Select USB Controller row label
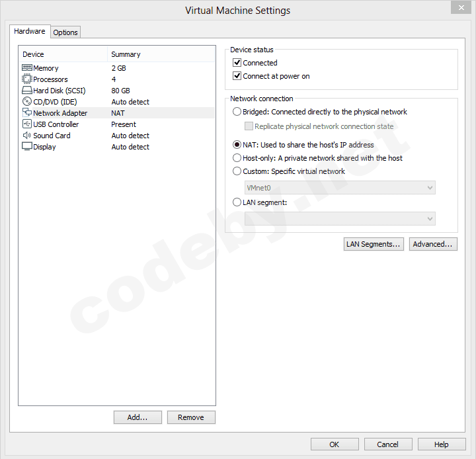Image resolution: width=476 pixels, height=459 pixels. click(56, 124)
